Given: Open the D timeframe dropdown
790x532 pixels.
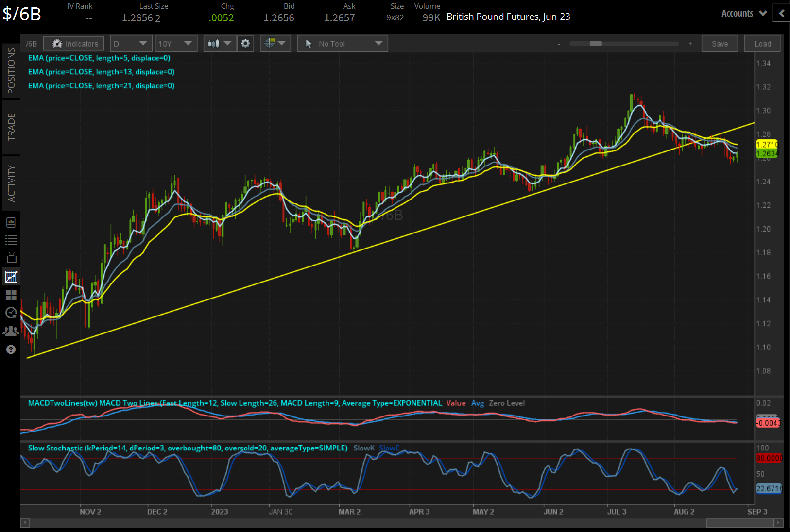Looking at the screenshot, I should tap(130, 43).
